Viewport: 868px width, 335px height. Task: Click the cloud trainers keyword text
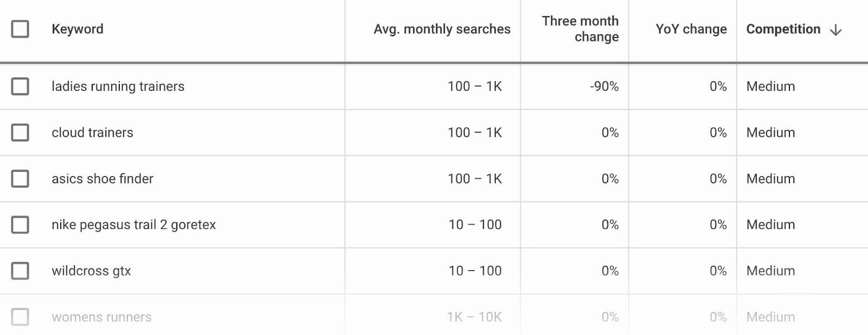pyautogui.click(x=92, y=132)
